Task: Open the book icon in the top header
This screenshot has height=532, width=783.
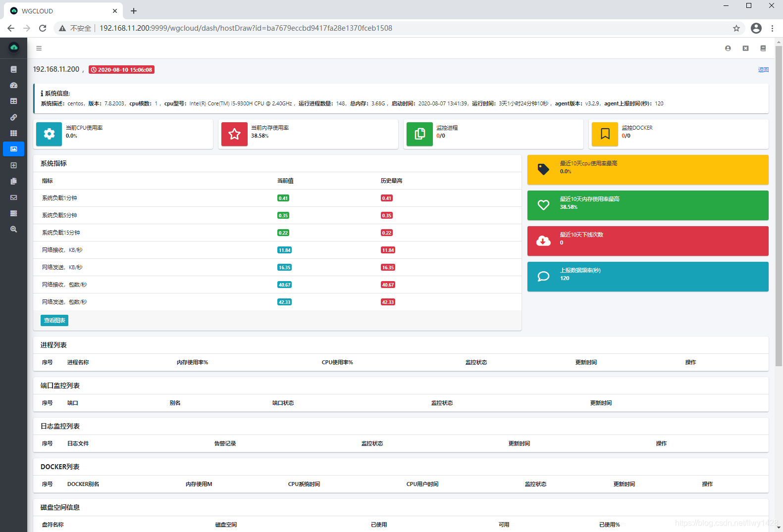Action: 763,48
